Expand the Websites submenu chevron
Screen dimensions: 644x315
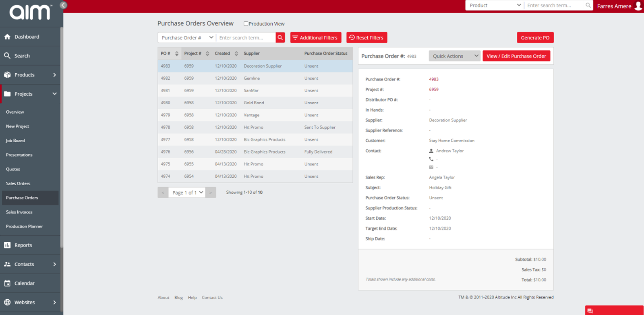click(54, 302)
